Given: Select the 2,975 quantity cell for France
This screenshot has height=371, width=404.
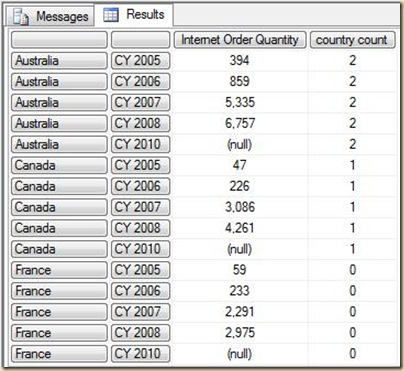Looking at the screenshot, I should click(240, 333).
